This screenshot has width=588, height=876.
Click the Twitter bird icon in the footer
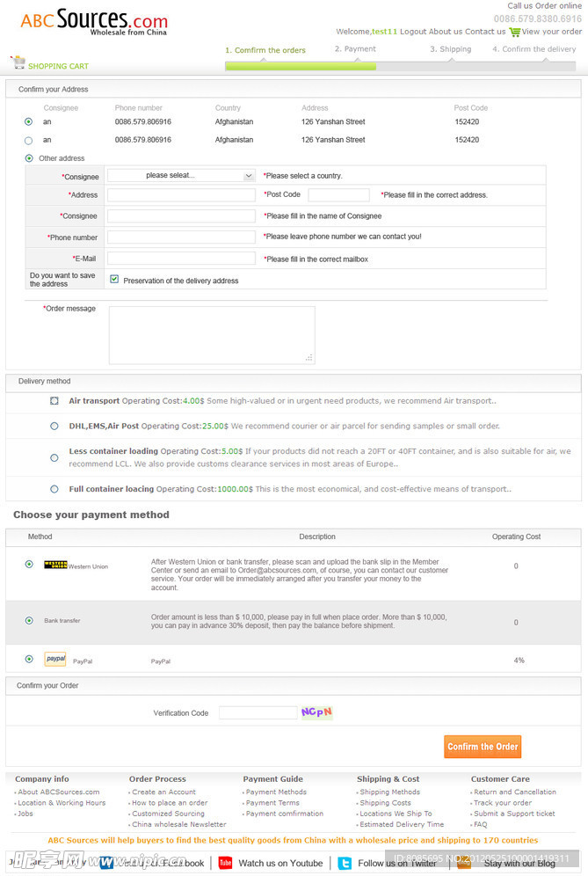click(345, 863)
